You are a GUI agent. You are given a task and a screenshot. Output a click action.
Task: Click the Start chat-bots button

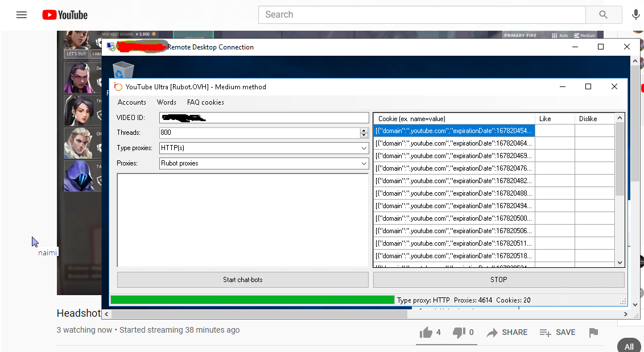point(242,280)
